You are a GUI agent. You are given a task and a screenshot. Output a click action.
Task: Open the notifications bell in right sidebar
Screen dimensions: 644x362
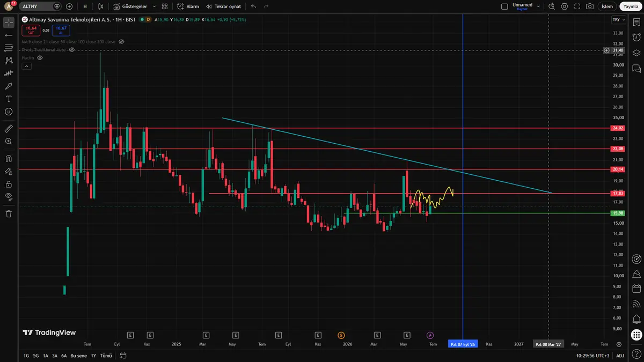[636, 320]
